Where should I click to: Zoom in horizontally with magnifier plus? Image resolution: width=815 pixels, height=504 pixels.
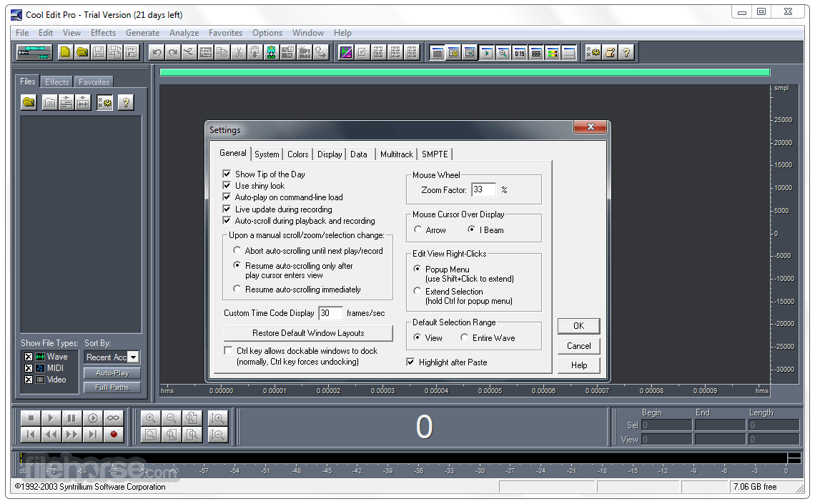coord(151,418)
